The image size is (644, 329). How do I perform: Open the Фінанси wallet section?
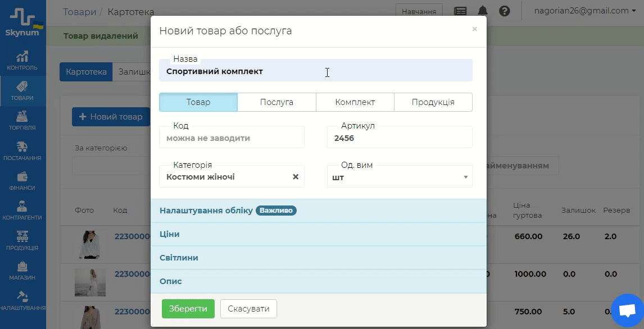(22, 181)
